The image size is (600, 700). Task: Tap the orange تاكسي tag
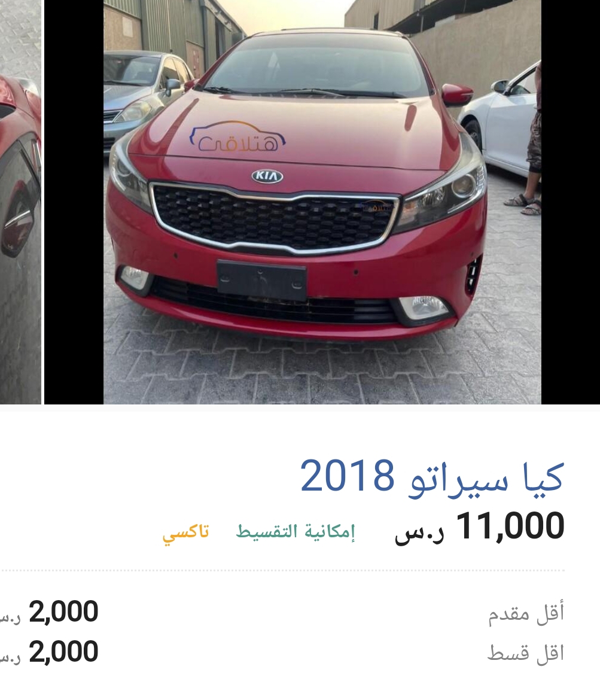click(185, 532)
